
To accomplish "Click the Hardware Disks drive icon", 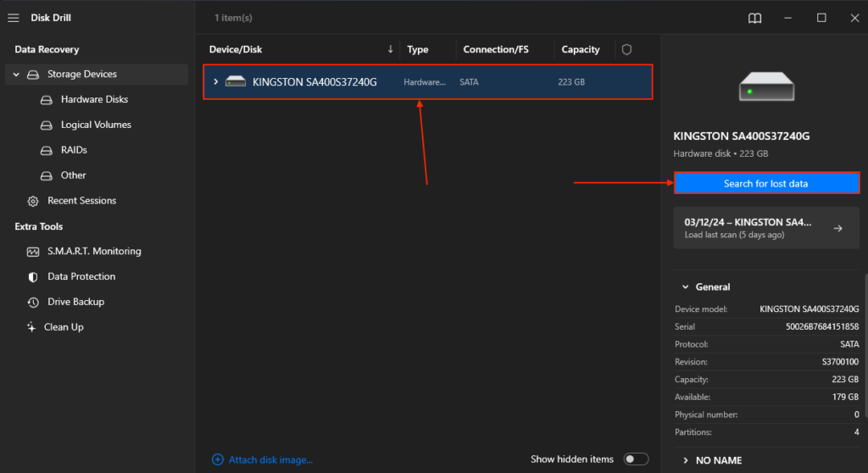I will (x=47, y=100).
